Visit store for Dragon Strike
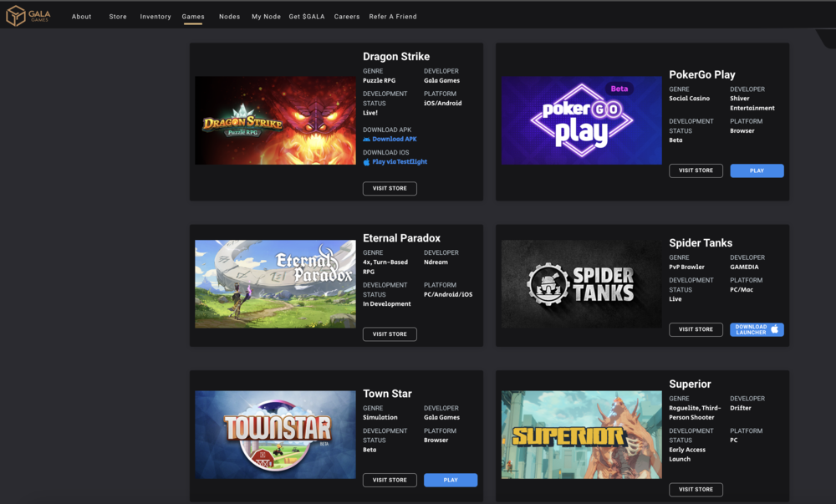The width and height of the screenshot is (836, 504). [390, 189]
